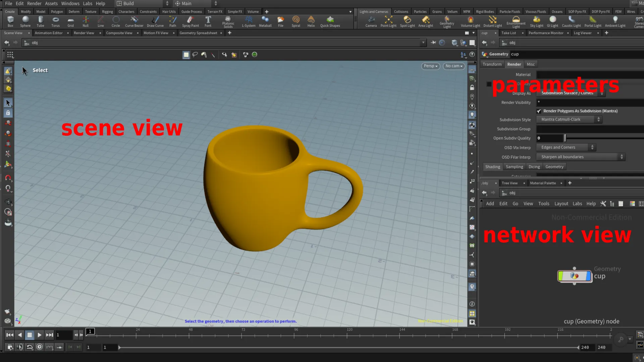Screen dimensions: 644x362
Task: Enable the Display parameter checkbox
Action: [x=489, y=84]
